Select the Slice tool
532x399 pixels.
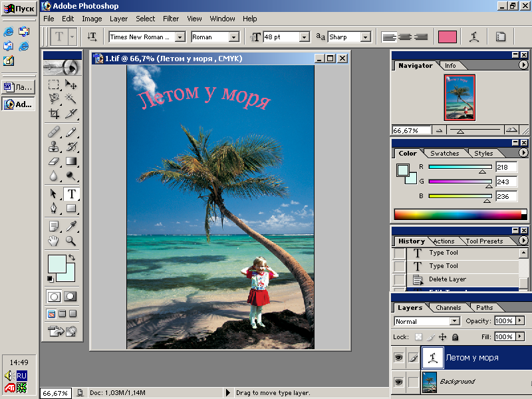click(71, 113)
